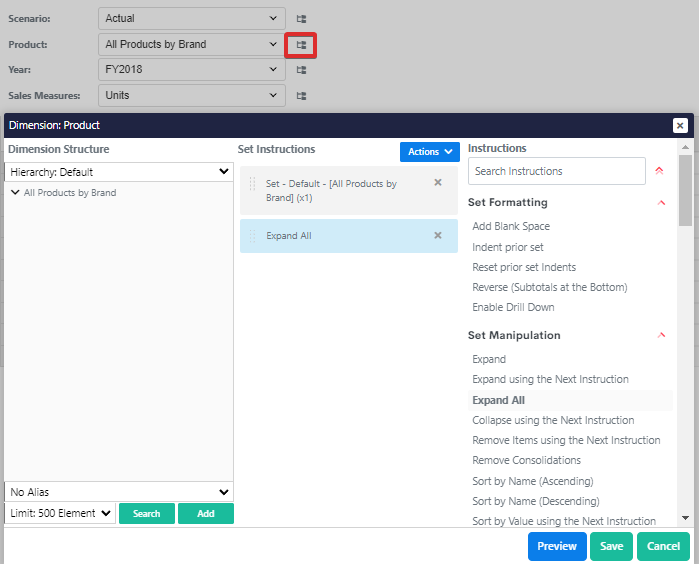699x564 pixels.
Task: Click the Preview button
Action: click(x=557, y=546)
